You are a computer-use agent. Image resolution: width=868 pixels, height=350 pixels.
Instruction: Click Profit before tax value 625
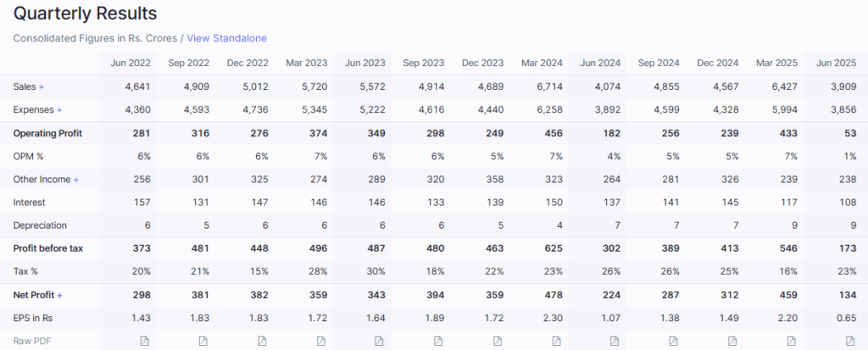pos(554,248)
